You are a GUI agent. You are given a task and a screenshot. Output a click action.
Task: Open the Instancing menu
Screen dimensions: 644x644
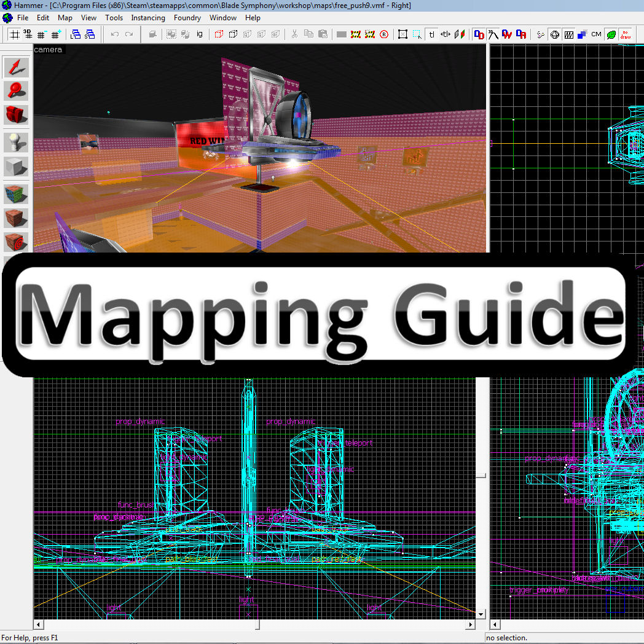click(x=148, y=18)
